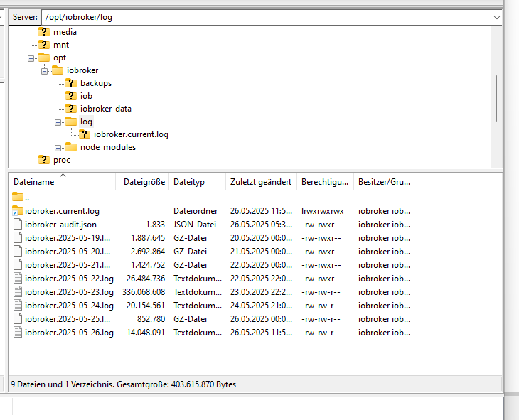This screenshot has height=420, width=519.
Task: Select the '..' parent directory entry
Action: 27,198
